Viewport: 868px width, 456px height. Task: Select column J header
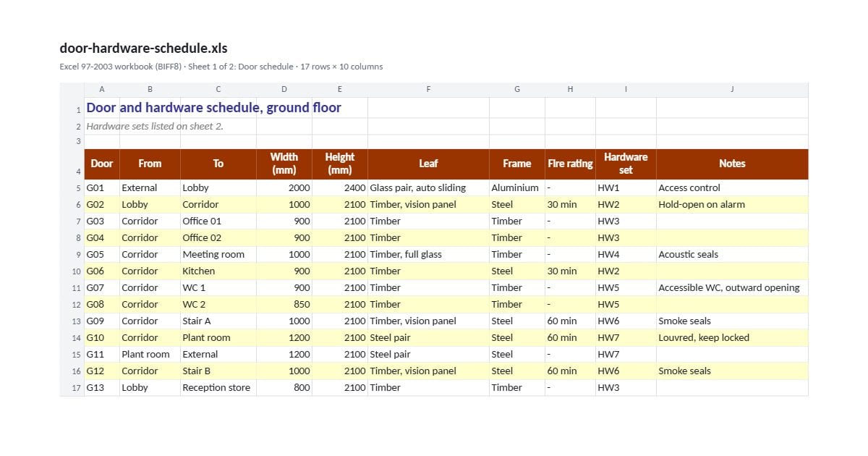(732, 90)
